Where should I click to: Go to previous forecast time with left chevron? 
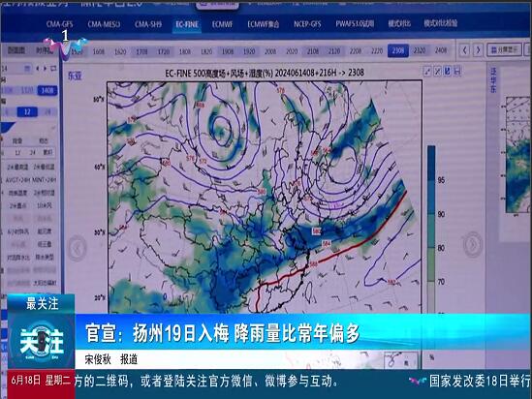(x=465, y=50)
